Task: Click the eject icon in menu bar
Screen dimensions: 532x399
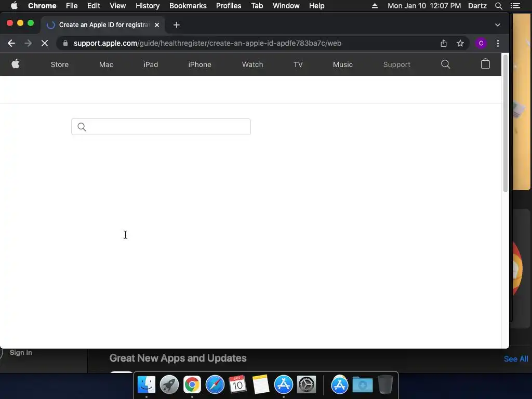Action: click(x=375, y=6)
